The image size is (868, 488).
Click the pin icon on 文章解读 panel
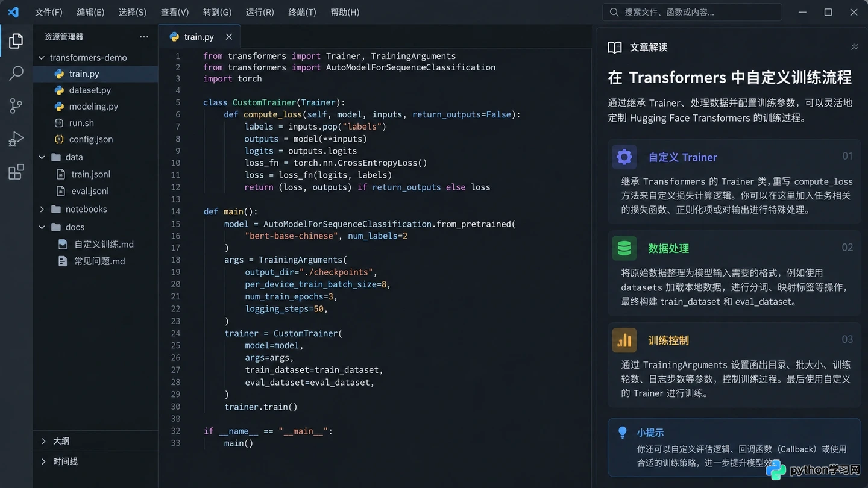[x=854, y=47]
